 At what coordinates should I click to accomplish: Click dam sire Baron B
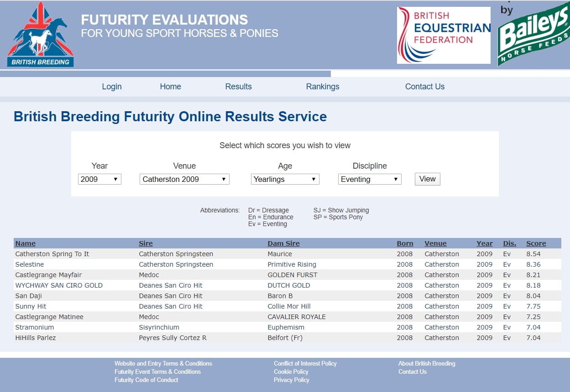pos(280,296)
